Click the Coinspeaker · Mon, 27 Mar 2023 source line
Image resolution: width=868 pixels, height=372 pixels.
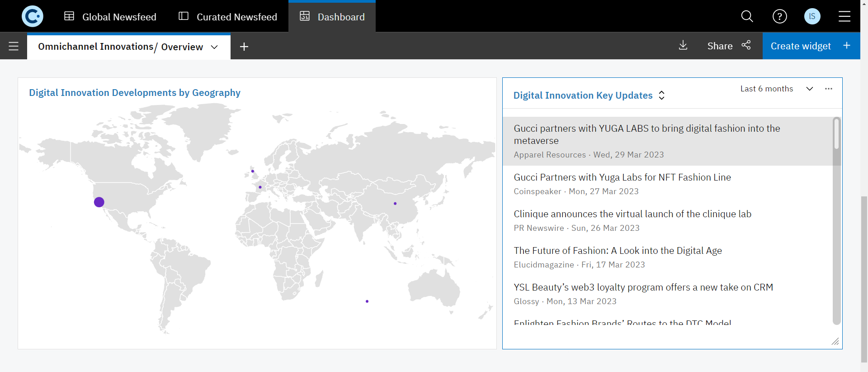tap(576, 191)
